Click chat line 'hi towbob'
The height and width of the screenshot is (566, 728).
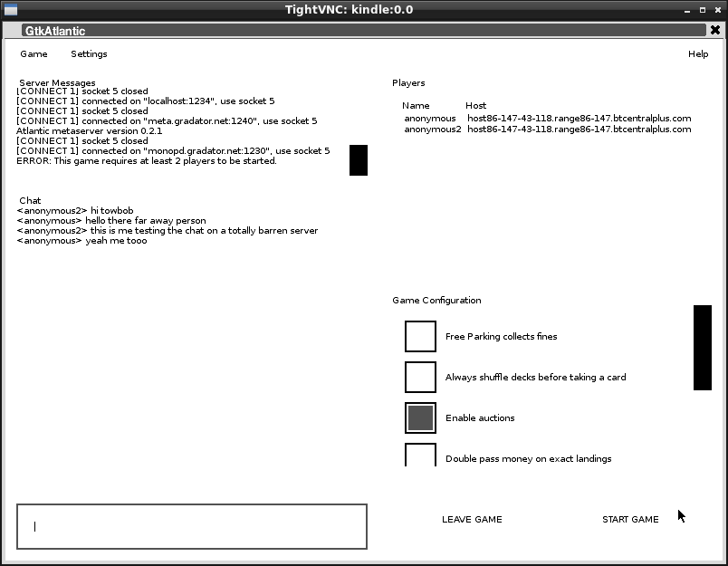75,210
